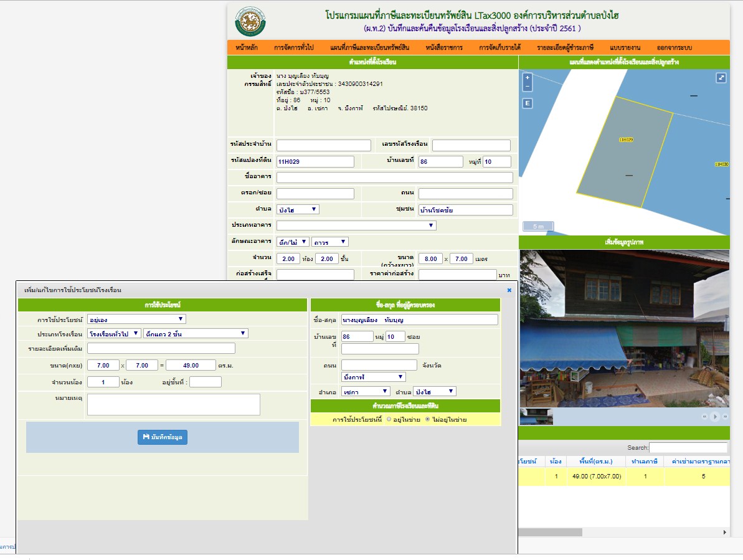Screen dimensions: 743x560
Task: Open the การจัดเก็บรายได้ menu
Action: (x=500, y=47)
